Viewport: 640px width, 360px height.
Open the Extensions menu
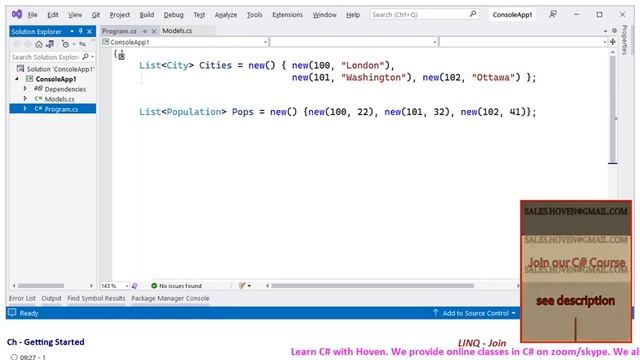click(x=287, y=15)
